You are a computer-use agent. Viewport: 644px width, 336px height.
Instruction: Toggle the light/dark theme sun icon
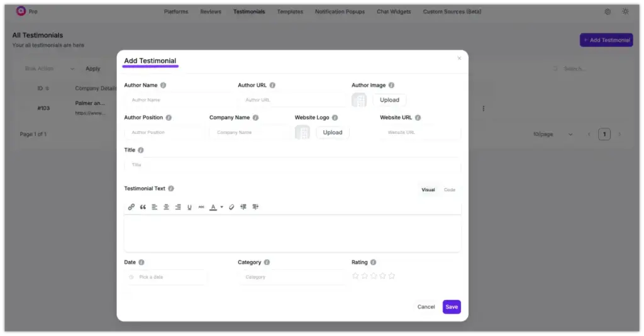[625, 11]
